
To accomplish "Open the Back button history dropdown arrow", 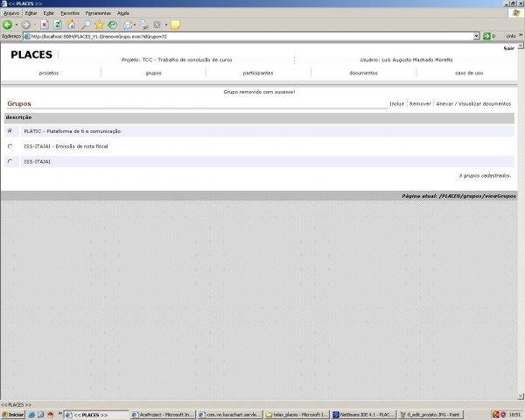I will click(x=16, y=24).
